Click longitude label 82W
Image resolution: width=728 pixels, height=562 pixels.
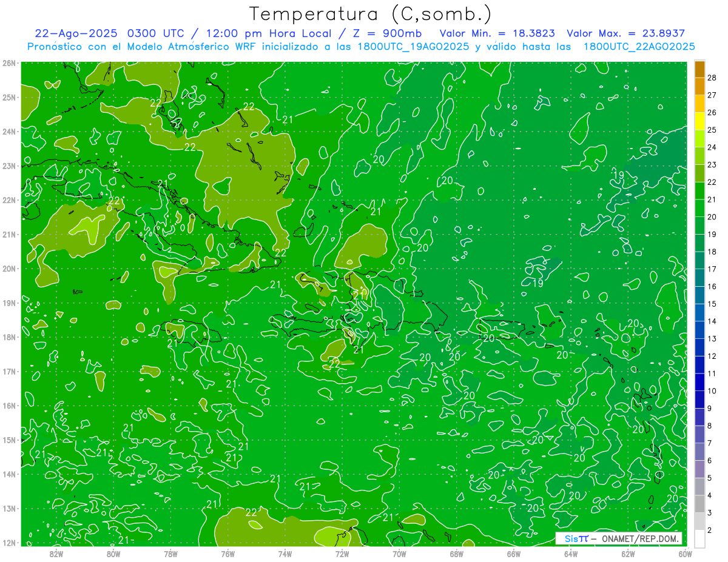click(56, 554)
